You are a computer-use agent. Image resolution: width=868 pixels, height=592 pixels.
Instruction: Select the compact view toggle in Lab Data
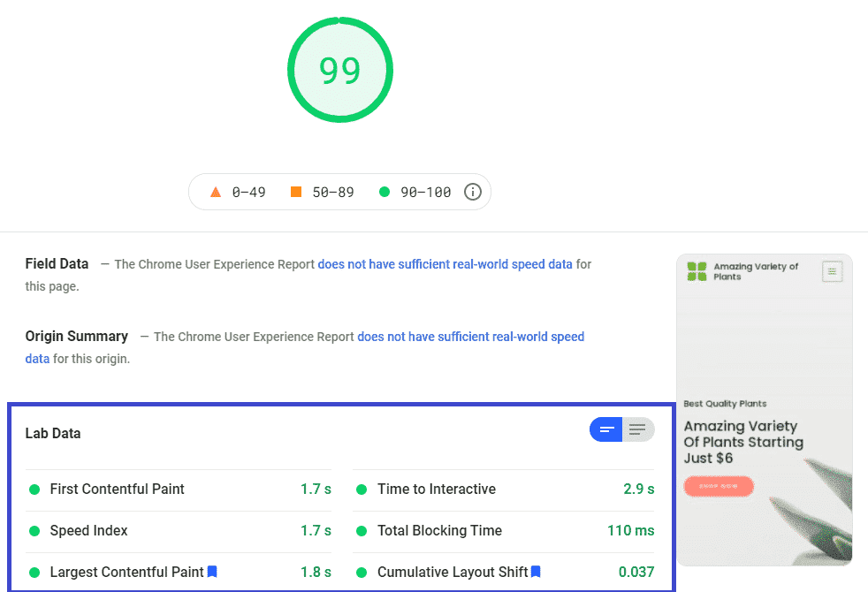[x=606, y=430]
